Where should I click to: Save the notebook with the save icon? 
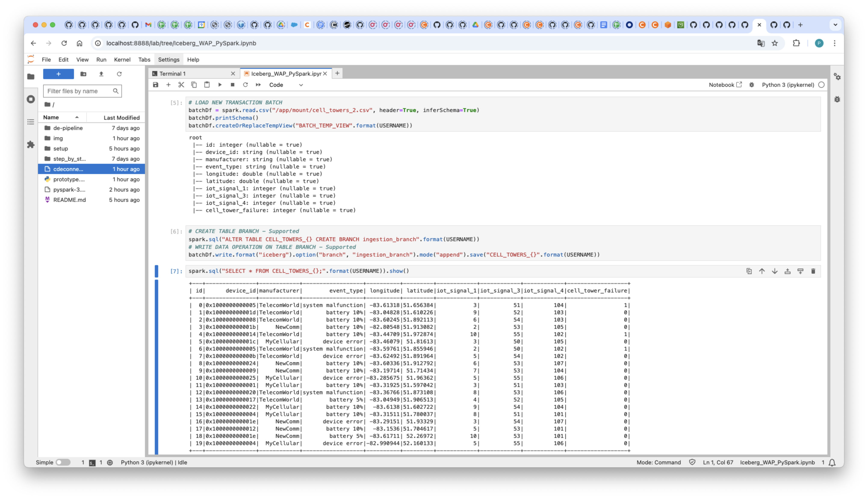pyautogui.click(x=156, y=85)
